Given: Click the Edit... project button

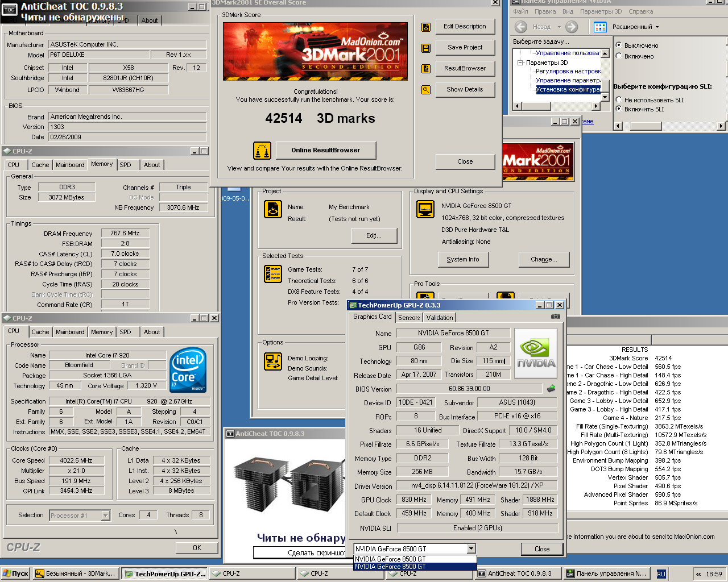Looking at the screenshot, I should (374, 235).
